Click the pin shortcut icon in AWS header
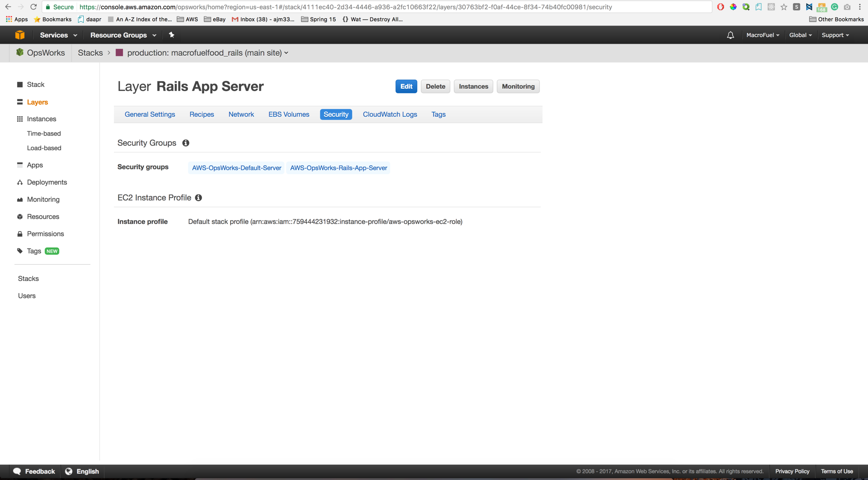The width and height of the screenshot is (868, 480). [x=172, y=35]
